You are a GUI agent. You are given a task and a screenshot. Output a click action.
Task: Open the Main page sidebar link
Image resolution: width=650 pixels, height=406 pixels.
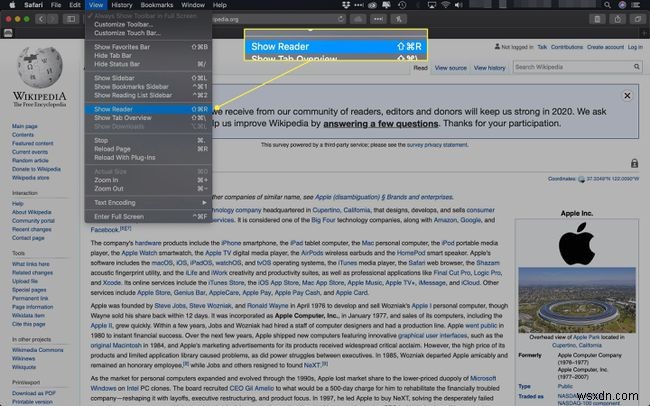coord(24,126)
